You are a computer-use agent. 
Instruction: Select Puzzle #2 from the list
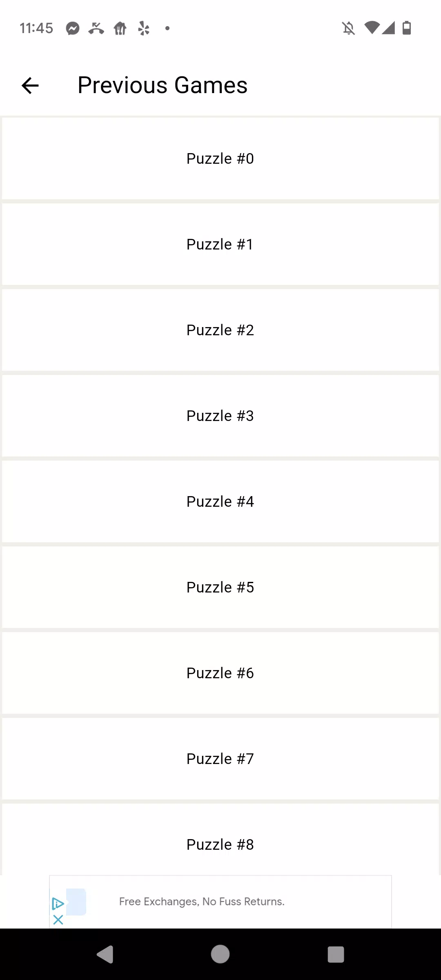click(x=220, y=330)
